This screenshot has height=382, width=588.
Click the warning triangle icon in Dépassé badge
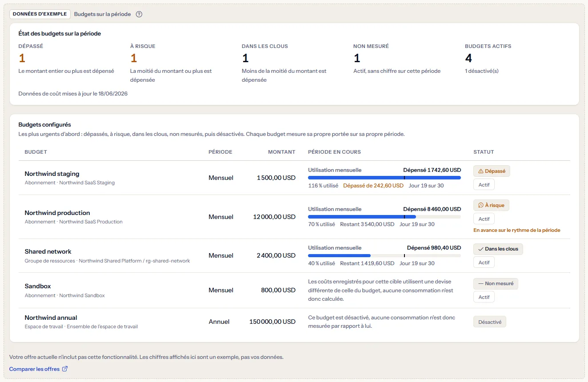click(x=480, y=171)
